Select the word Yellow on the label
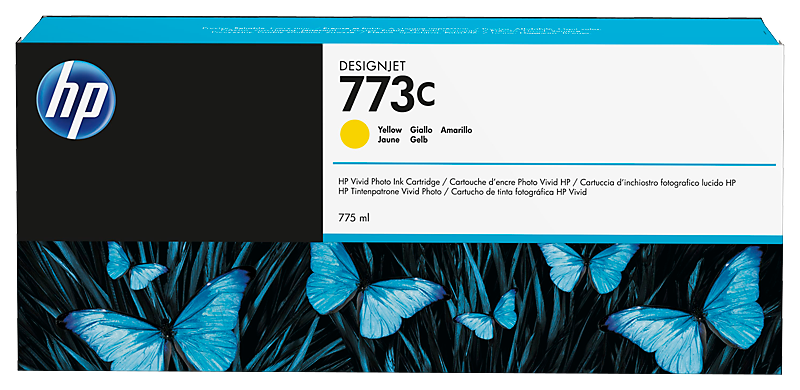This screenshot has width=800, height=390. pos(390,130)
